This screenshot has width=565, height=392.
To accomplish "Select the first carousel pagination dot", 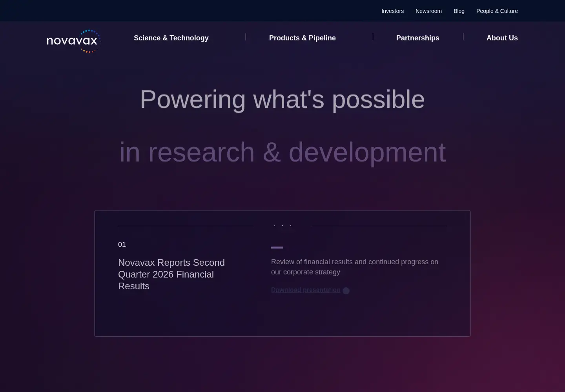I will (x=275, y=226).
